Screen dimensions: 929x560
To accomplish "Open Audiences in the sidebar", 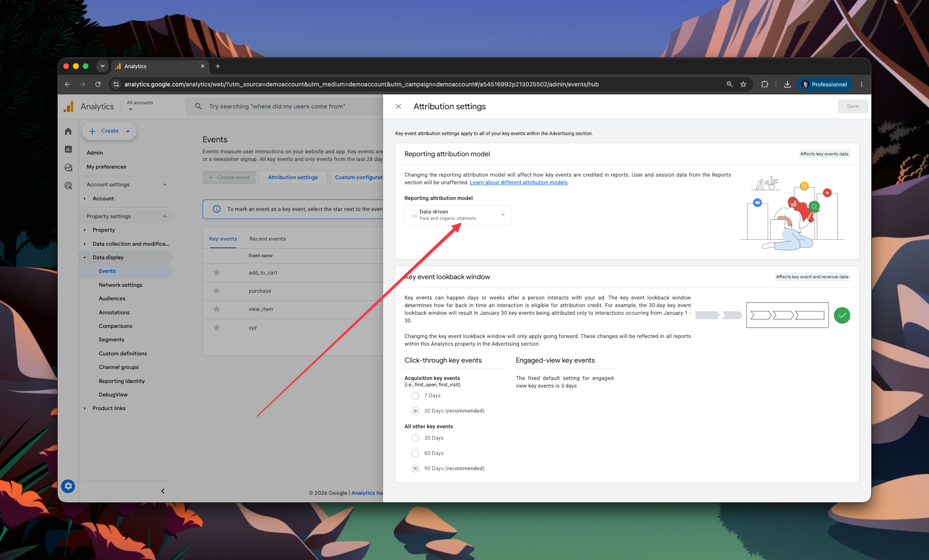I will [x=112, y=299].
